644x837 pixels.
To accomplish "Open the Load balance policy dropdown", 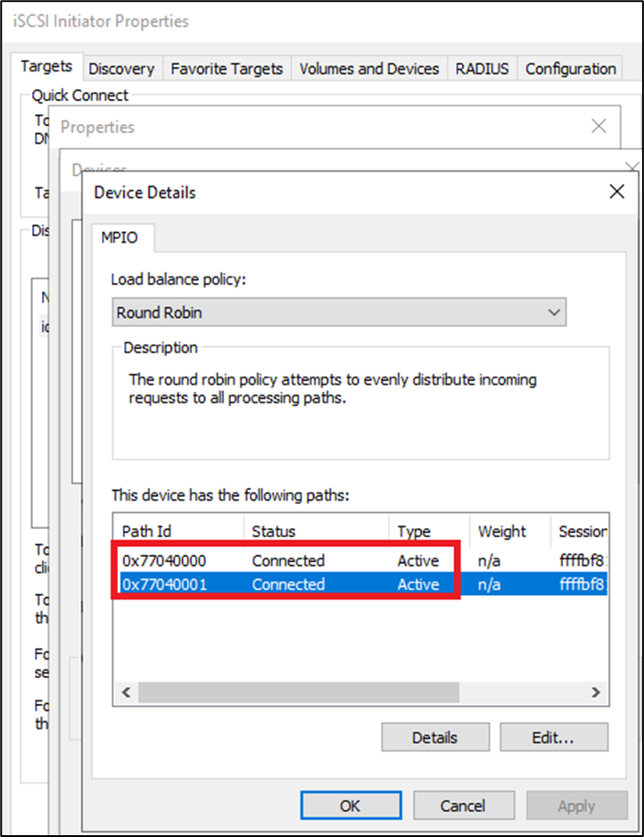I will click(339, 312).
